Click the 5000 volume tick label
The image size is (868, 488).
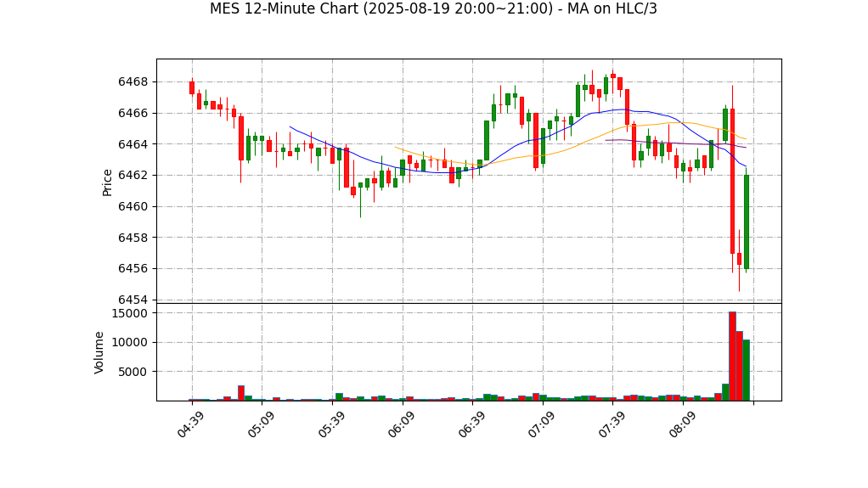[x=132, y=372]
